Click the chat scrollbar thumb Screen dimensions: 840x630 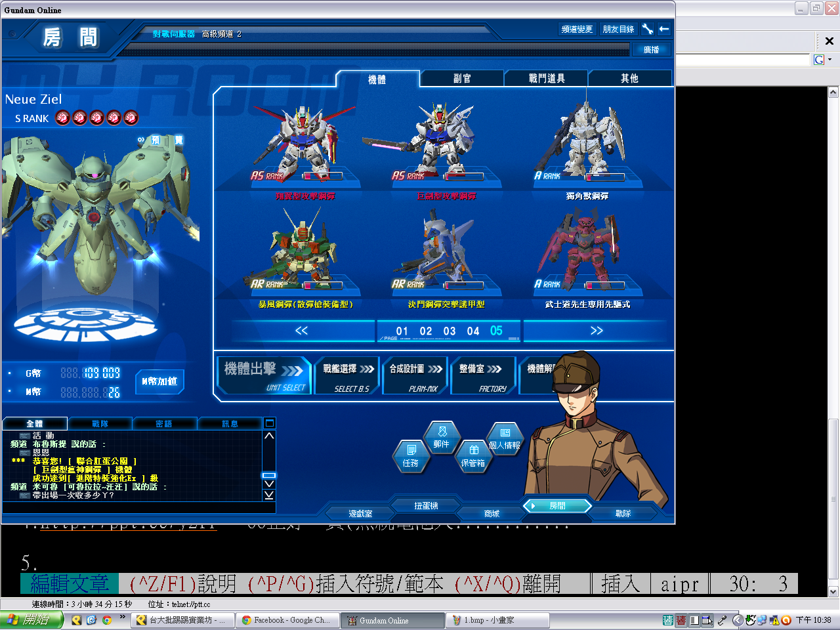click(x=269, y=475)
